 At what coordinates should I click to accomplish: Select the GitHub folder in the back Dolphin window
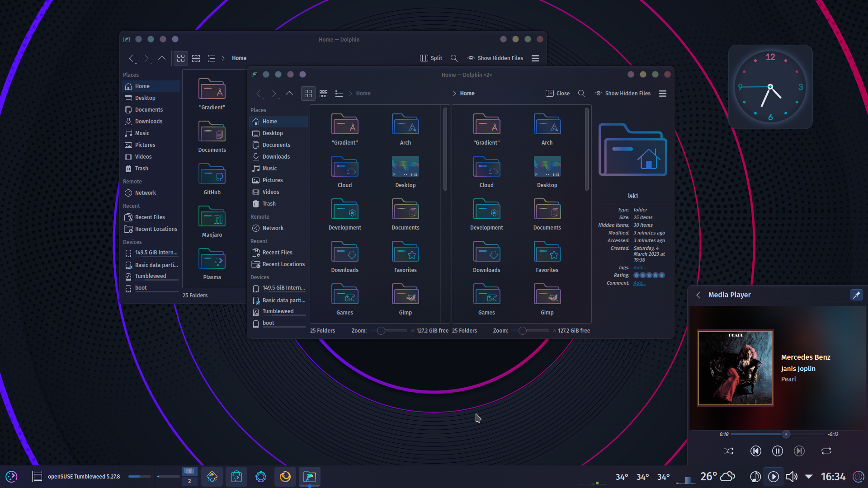[212, 179]
